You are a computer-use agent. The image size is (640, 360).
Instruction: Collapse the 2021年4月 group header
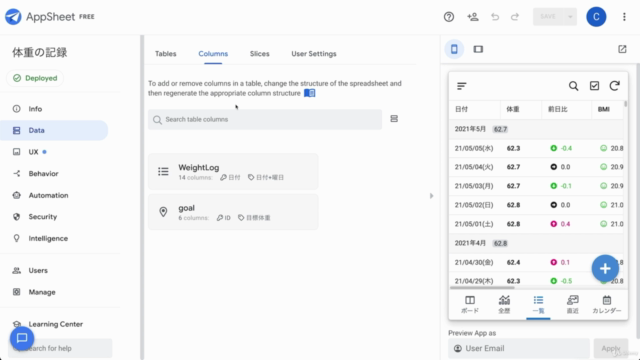[x=536, y=243]
